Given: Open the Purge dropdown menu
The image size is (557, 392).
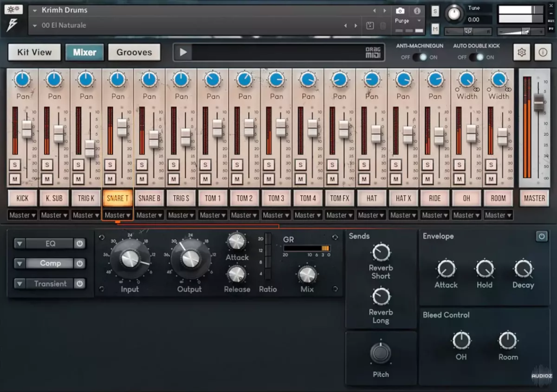Looking at the screenshot, I should tap(408, 21).
